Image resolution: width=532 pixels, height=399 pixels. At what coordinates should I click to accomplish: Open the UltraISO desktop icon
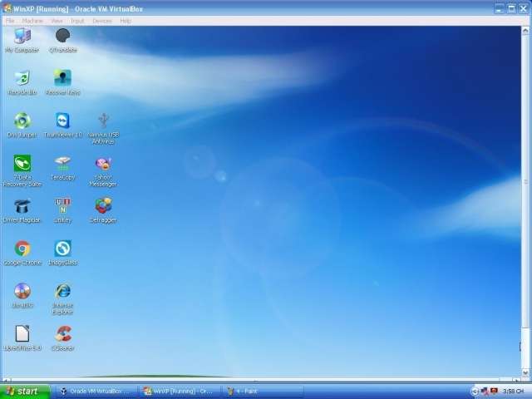tap(22, 292)
